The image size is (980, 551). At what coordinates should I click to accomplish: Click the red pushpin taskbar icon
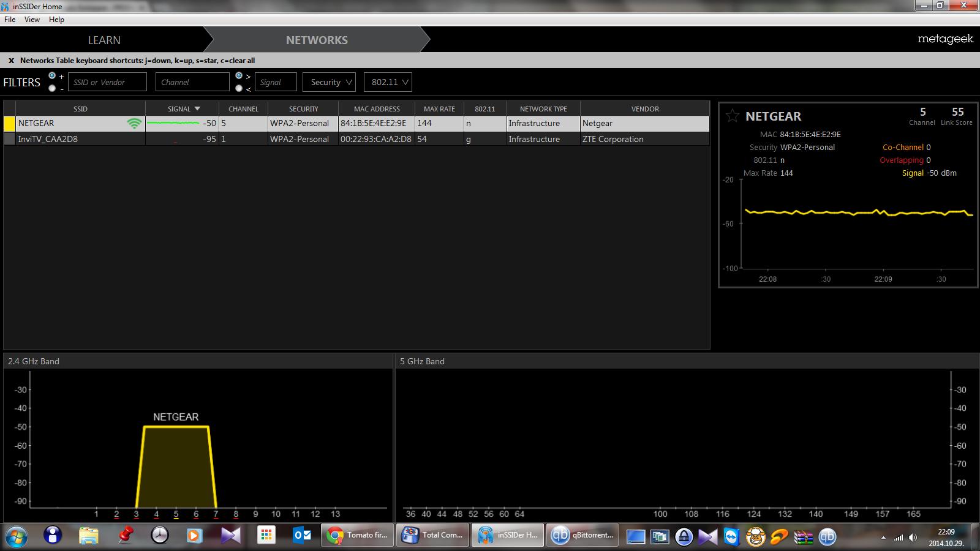pos(125,536)
